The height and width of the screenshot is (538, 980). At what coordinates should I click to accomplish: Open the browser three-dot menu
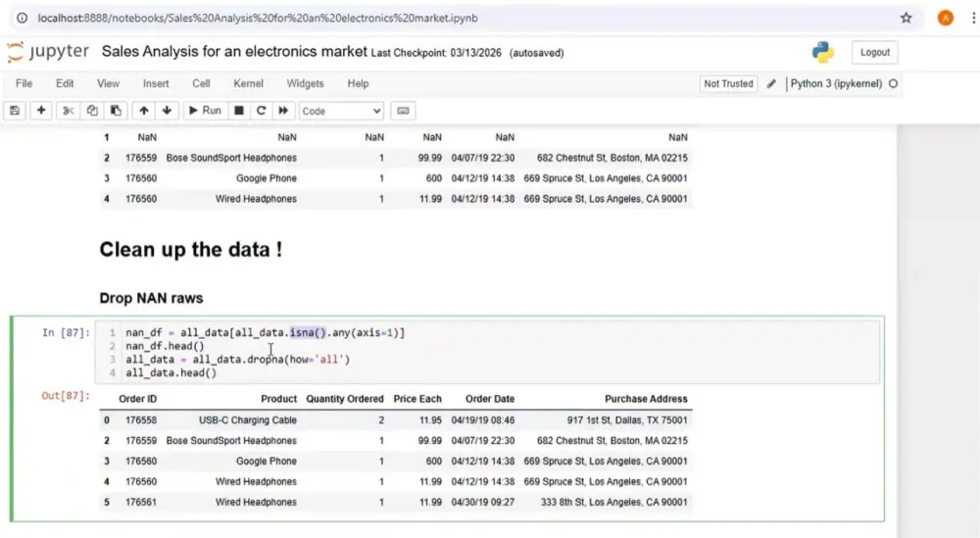[x=974, y=18]
